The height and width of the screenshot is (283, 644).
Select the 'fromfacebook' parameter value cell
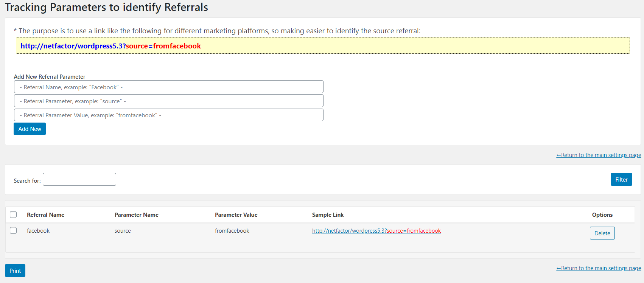coord(232,231)
